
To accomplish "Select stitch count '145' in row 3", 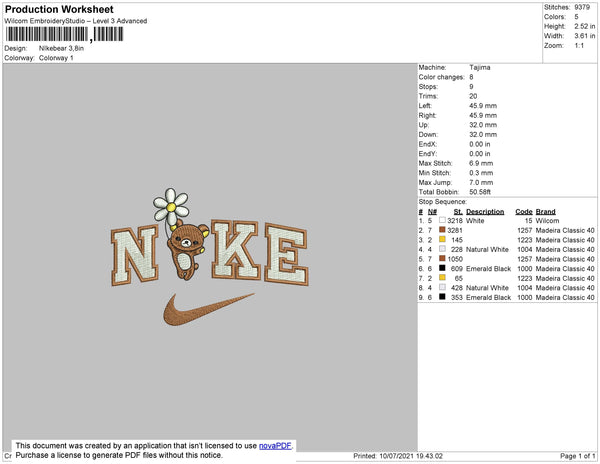I will coord(457,240).
